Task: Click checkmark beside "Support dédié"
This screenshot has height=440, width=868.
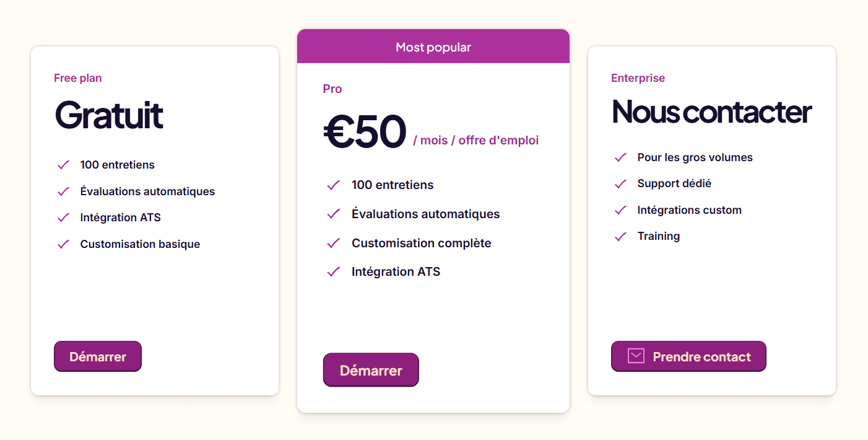Action: pyautogui.click(x=620, y=183)
